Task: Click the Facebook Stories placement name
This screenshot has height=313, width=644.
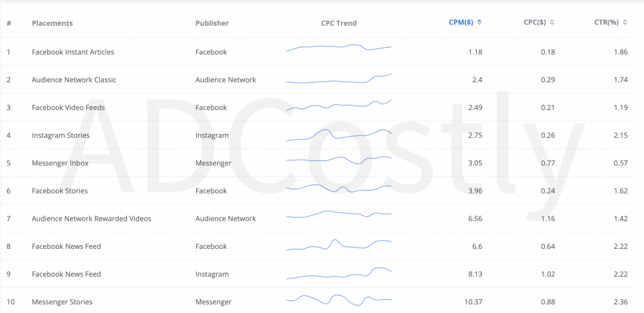Action: [60, 190]
